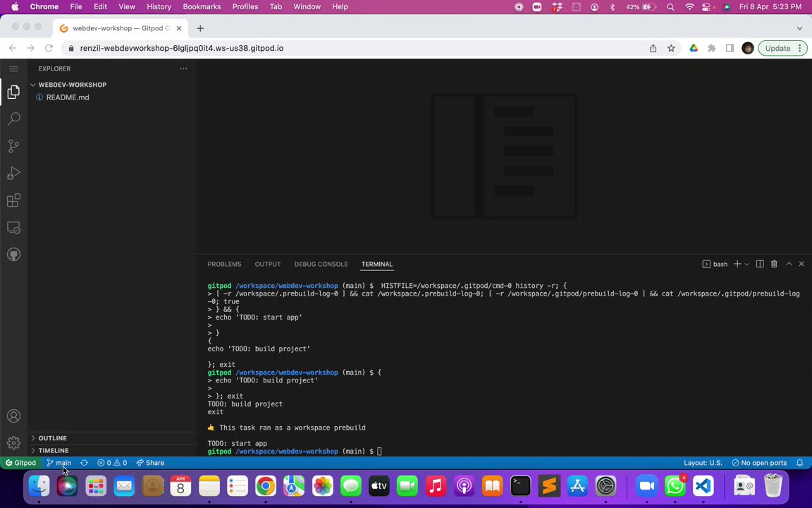Screen dimensions: 812x508
Task: Launch Finder from the Dock
Action: tap(39, 486)
